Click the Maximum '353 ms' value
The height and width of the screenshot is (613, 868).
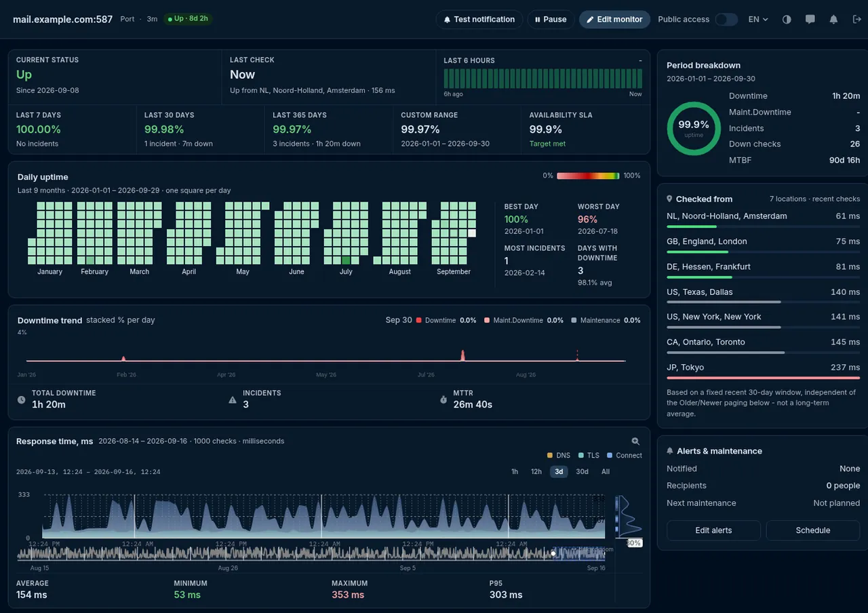coord(348,595)
